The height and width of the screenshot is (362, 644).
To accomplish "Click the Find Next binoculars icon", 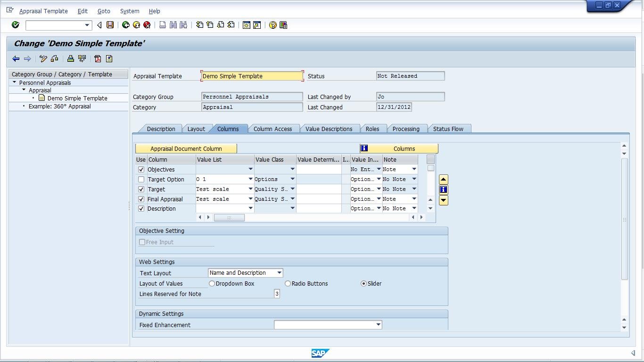I will tap(183, 25).
